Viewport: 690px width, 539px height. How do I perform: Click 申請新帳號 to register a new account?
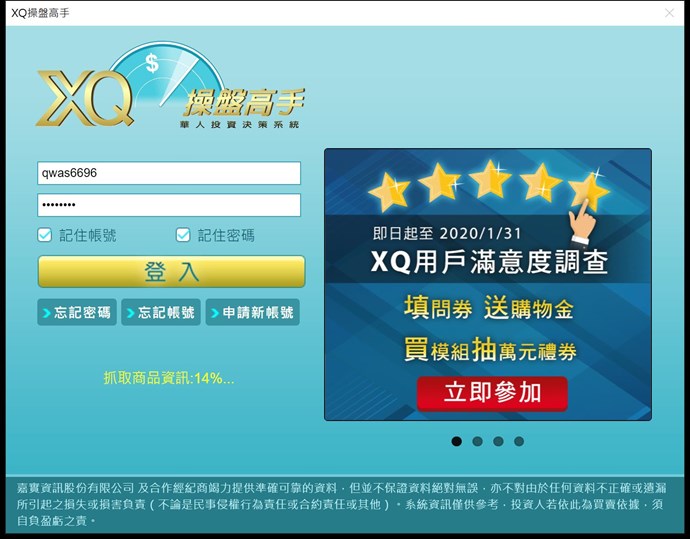253,312
